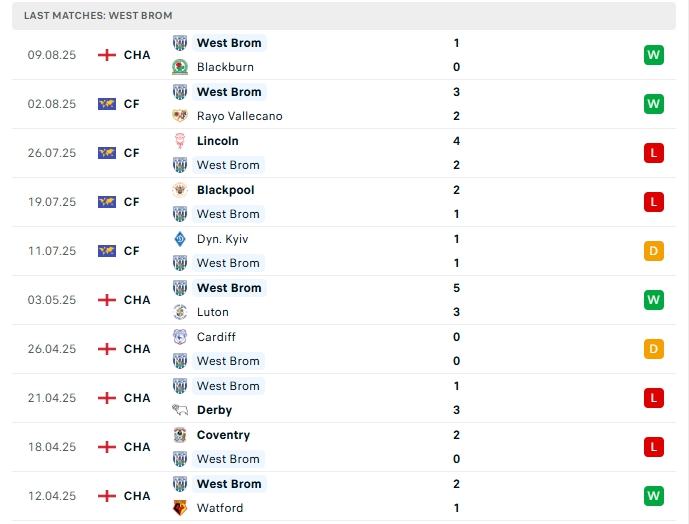Click the Lincoln club crest

[180, 141]
